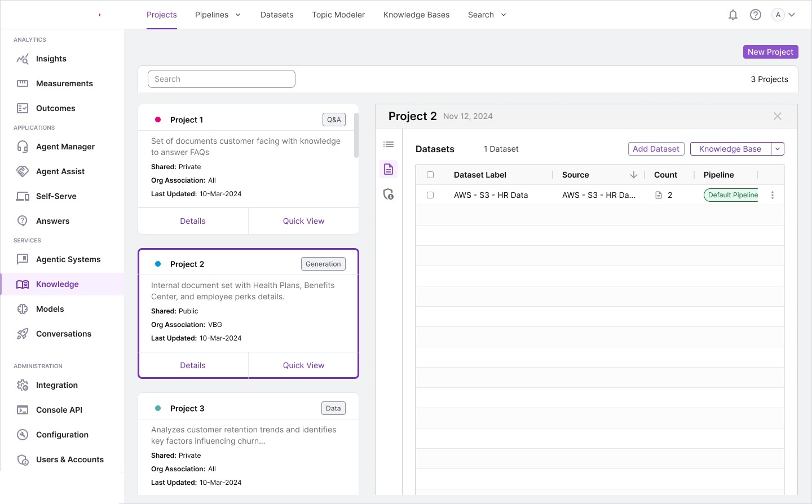The height and width of the screenshot is (504, 812).
Task: Click the help question mark icon
Action: tap(756, 15)
